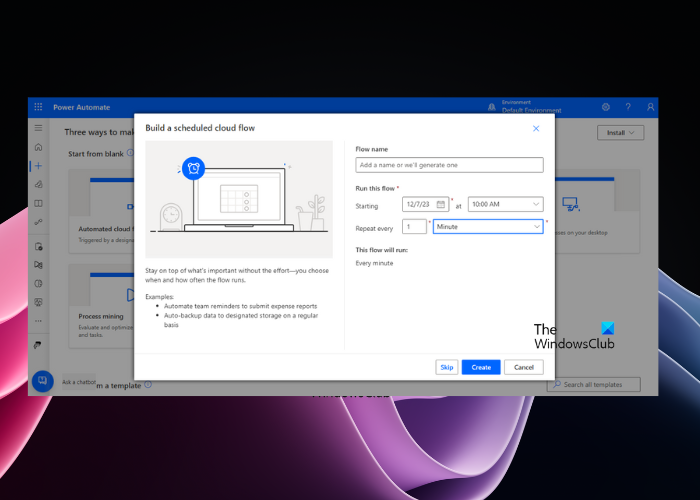Viewport: 700px width, 500px height.
Task: Open Help question mark in header
Action: click(x=628, y=107)
